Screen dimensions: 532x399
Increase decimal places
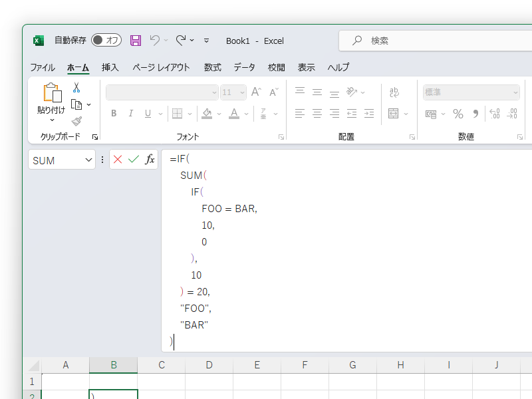(x=494, y=113)
